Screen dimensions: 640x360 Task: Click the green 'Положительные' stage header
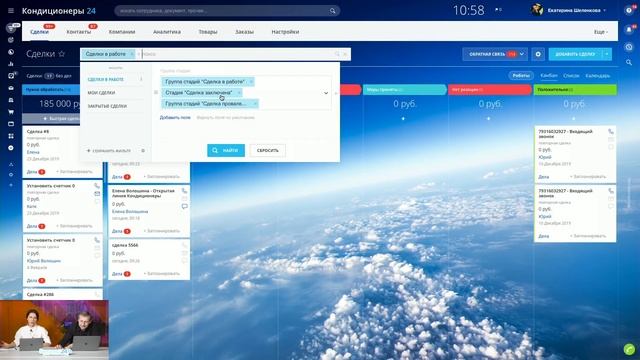(575, 89)
